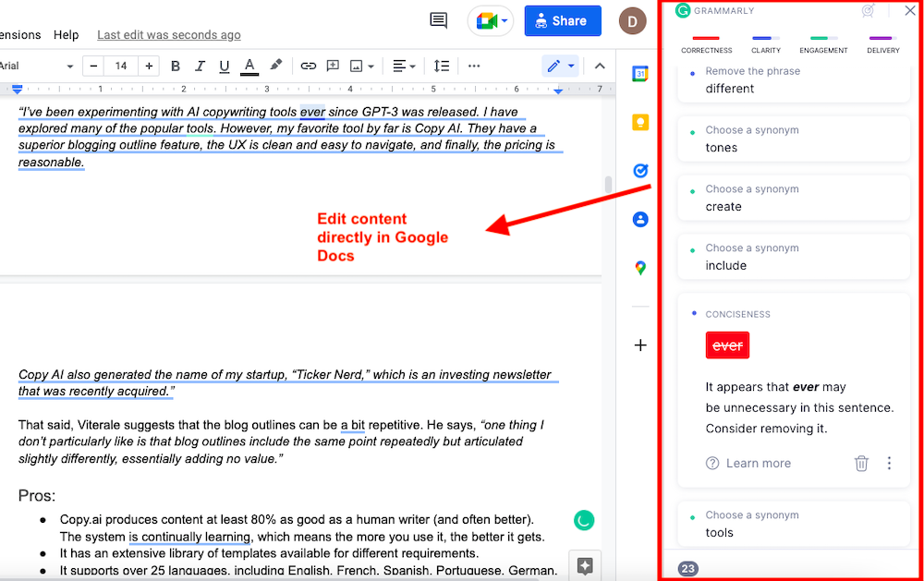Open the synonym suggestion for tones
924x581 pixels.
794,139
